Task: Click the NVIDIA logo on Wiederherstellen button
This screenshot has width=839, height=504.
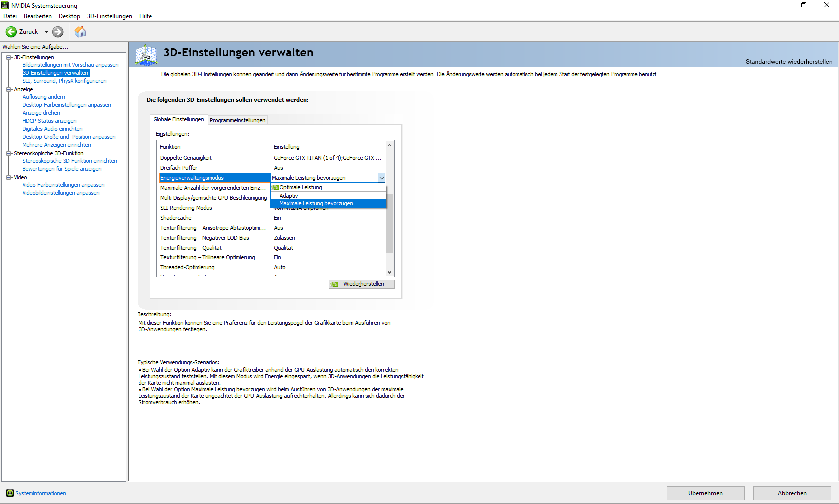Action: 335,284
